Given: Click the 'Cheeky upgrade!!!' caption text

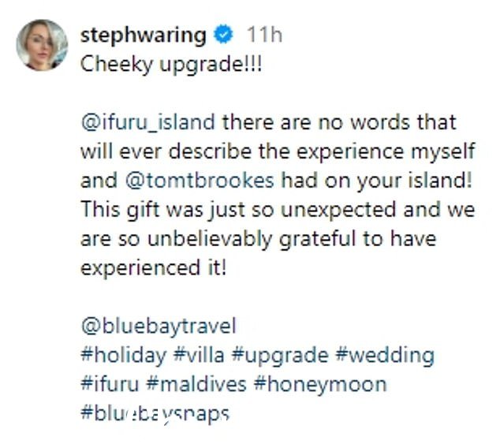Looking at the screenshot, I should tap(171, 65).
